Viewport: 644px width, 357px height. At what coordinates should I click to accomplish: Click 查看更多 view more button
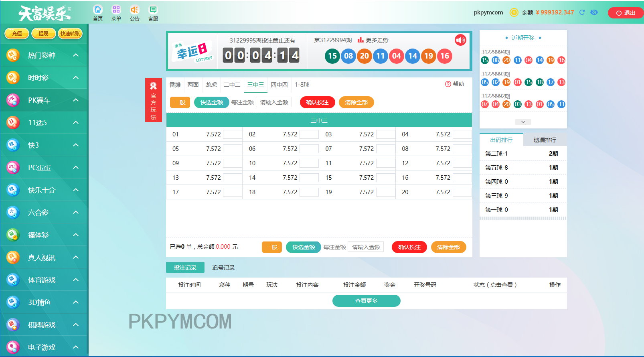click(366, 301)
